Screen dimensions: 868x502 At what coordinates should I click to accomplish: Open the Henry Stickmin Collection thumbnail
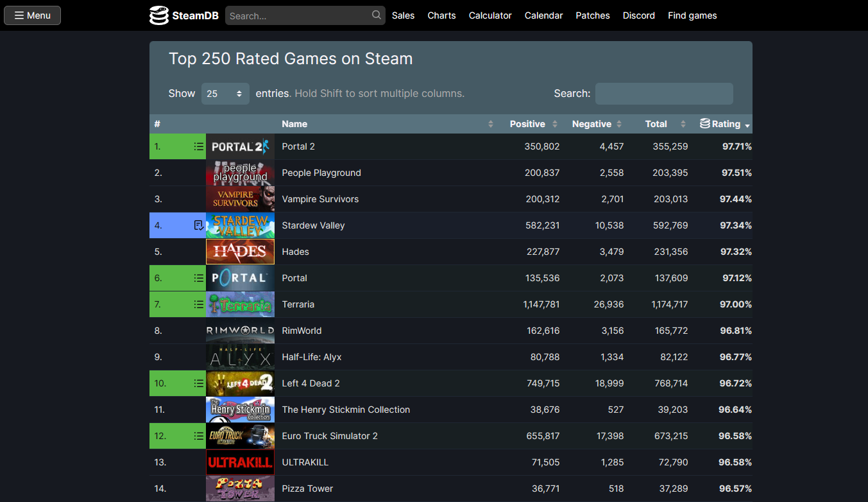(240, 410)
